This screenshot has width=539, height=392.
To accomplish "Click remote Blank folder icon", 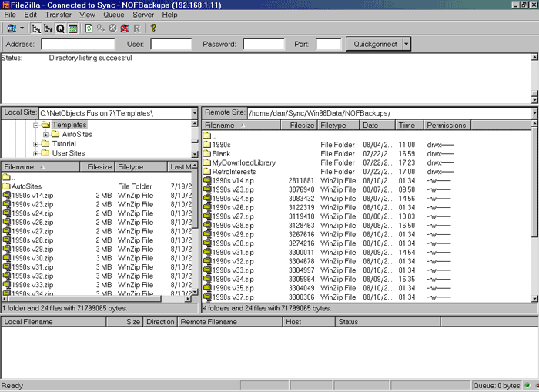I will [x=206, y=153].
